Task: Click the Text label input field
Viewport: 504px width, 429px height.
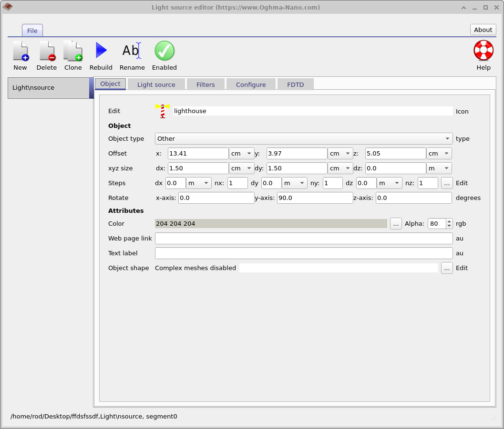Action: click(x=304, y=253)
